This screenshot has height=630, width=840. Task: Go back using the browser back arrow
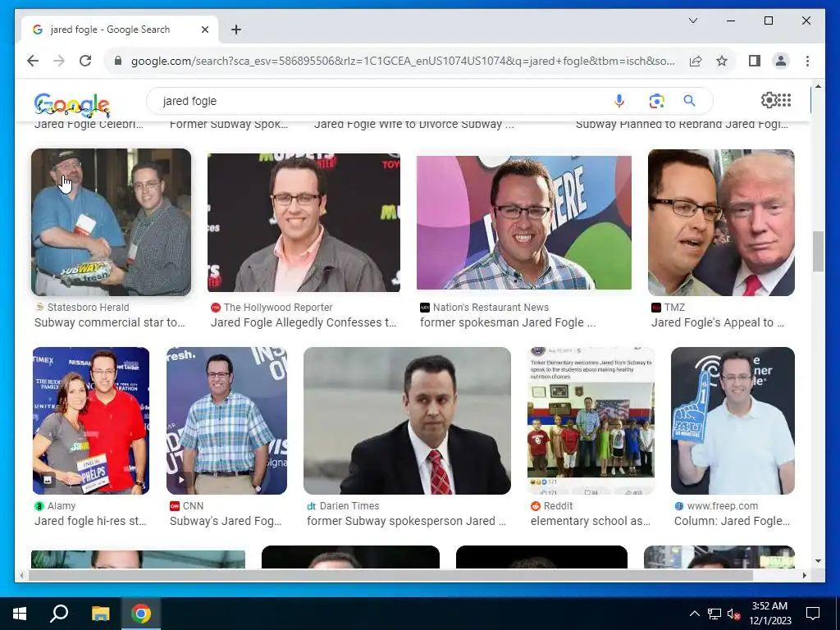pos(33,61)
